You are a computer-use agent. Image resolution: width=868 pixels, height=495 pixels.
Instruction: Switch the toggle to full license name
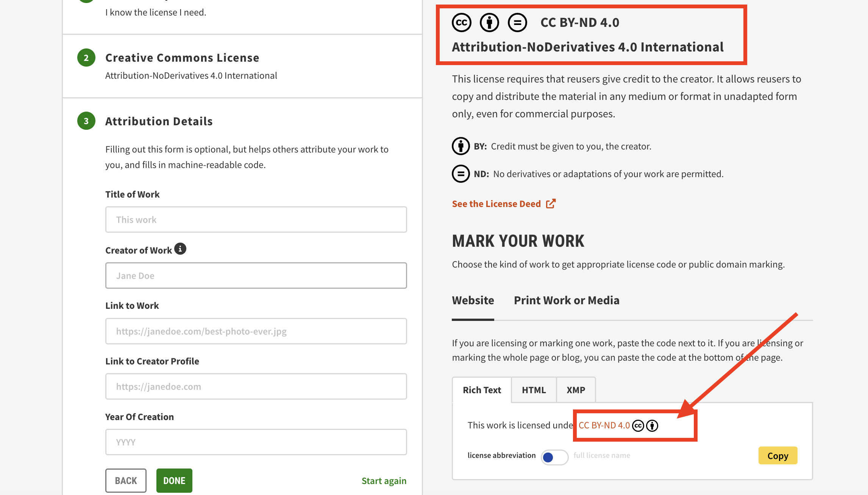(560, 457)
